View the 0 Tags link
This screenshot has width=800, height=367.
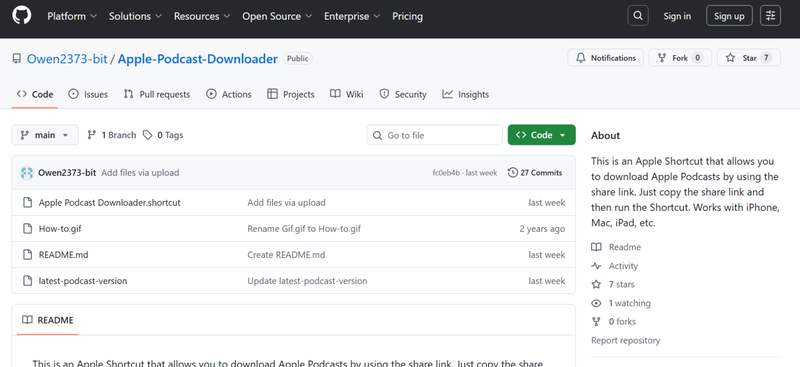pos(163,135)
